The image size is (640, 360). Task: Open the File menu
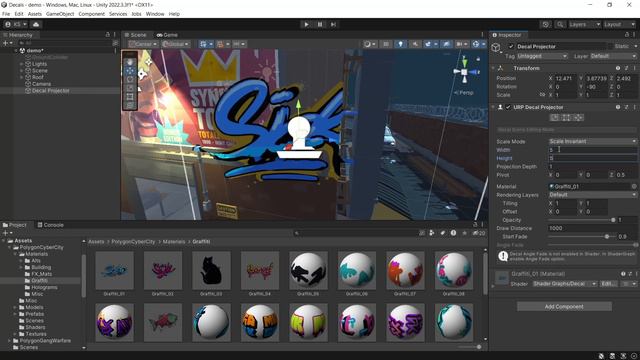(x=6, y=14)
